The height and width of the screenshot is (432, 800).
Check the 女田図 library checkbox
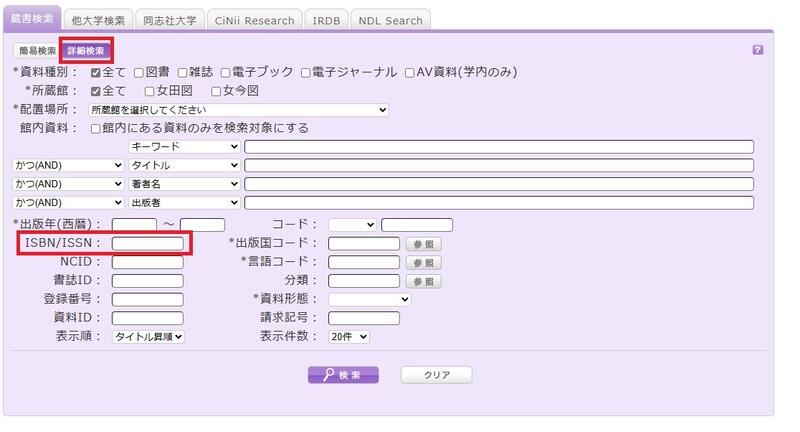tap(149, 91)
